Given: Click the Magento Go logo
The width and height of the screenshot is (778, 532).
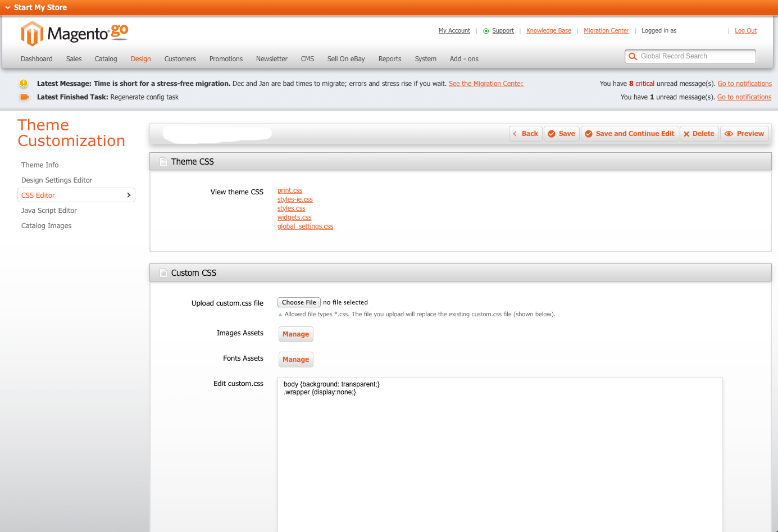Looking at the screenshot, I should coord(75,33).
